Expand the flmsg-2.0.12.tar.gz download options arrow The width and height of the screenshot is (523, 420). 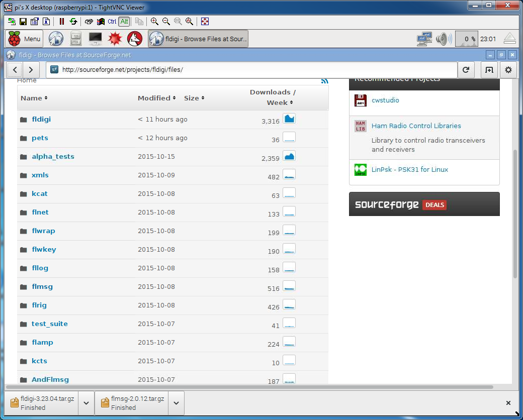tap(177, 403)
